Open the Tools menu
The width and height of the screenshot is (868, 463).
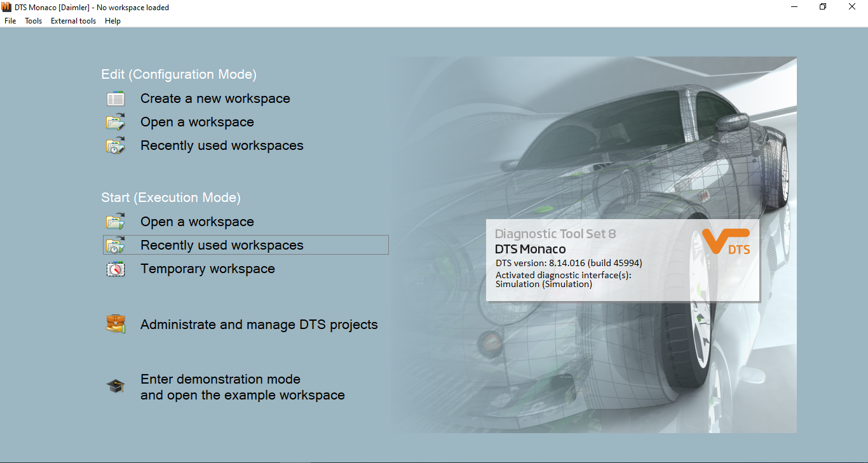point(33,21)
